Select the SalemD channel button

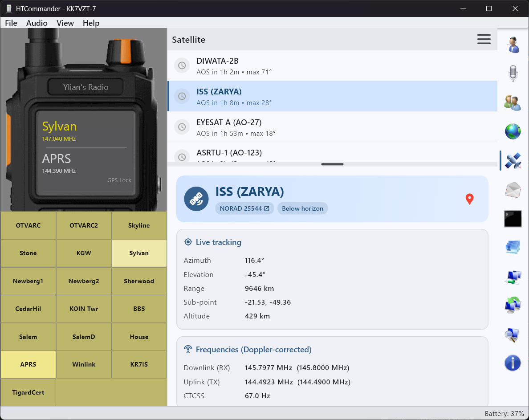coord(84,337)
